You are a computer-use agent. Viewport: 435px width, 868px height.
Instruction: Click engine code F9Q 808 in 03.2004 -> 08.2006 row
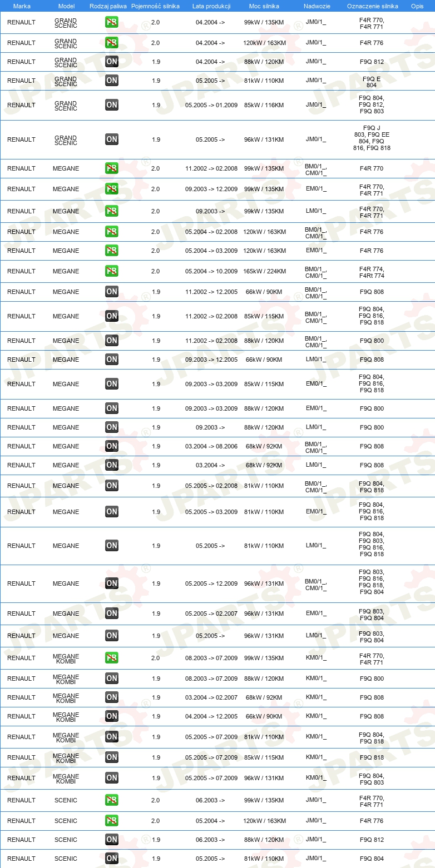click(372, 446)
